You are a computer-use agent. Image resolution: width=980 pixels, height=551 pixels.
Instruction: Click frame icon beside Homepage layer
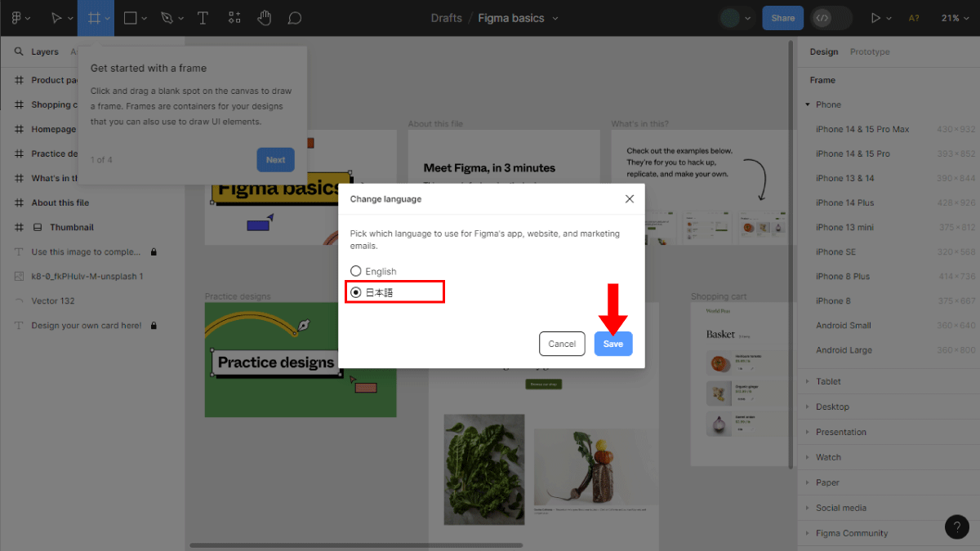point(19,129)
